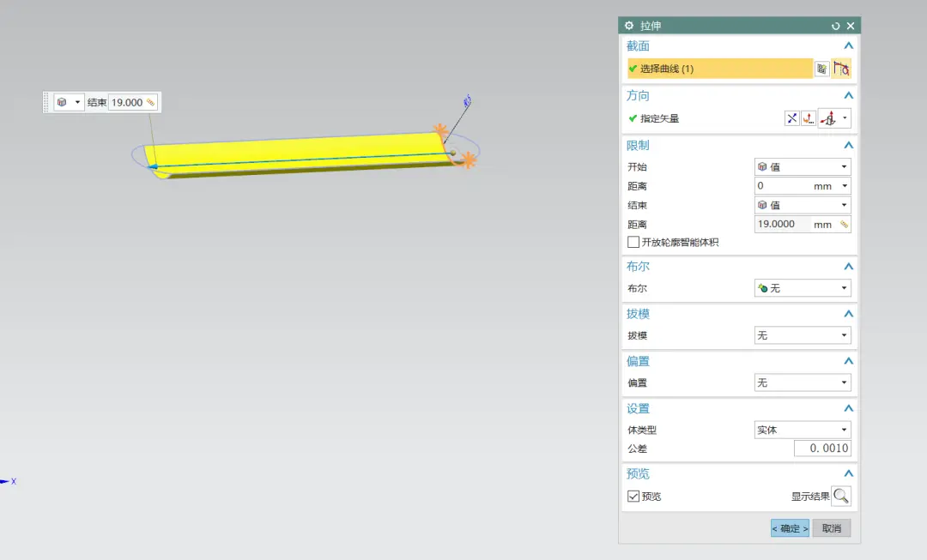Open the 拔模 type dropdown
Viewport: 927px width, 560px height.
803,335
